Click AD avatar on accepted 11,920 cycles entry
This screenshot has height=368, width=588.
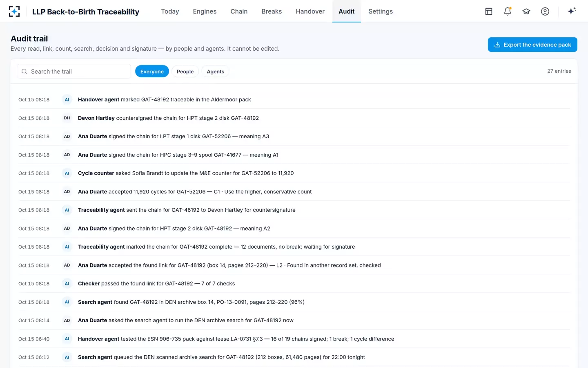click(67, 191)
